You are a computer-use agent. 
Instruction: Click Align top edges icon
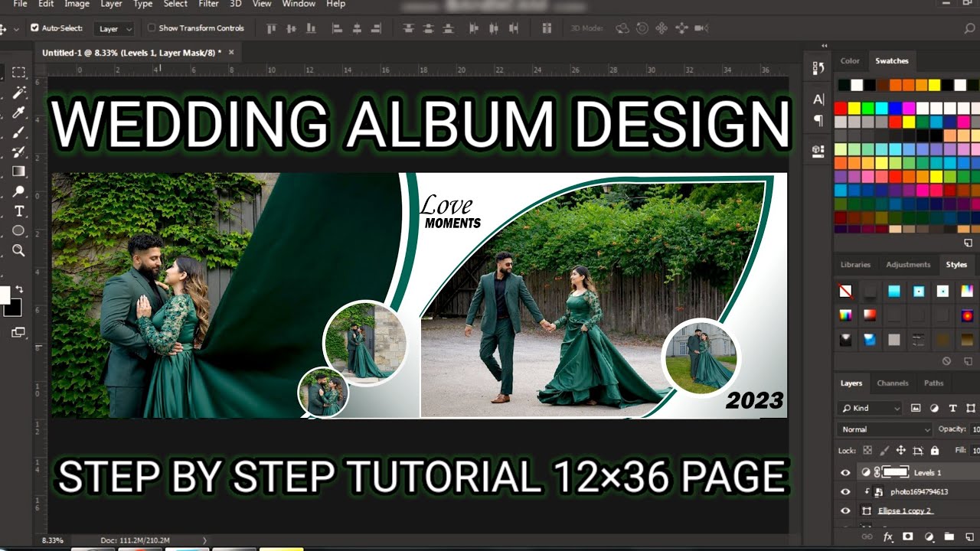coord(270,28)
